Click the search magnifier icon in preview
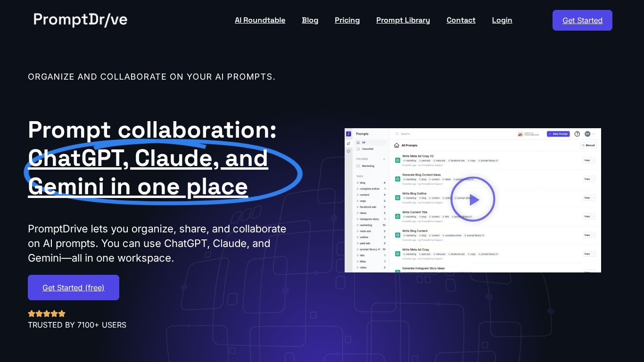 pyautogui.click(x=397, y=134)
